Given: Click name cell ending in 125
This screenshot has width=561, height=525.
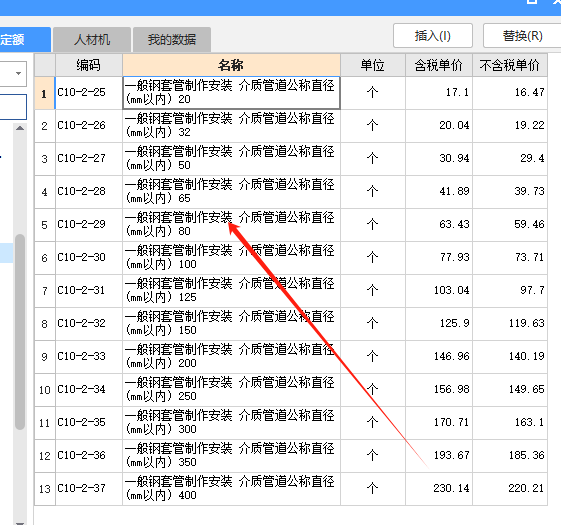Looking at the screenshot, I should coord(231,291).
